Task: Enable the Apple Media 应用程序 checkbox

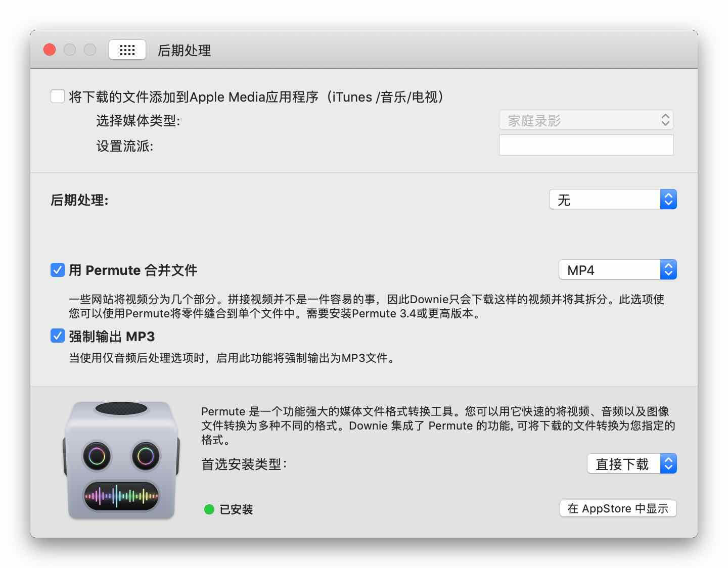Action: pyautogui.click(x=58, y=96)
